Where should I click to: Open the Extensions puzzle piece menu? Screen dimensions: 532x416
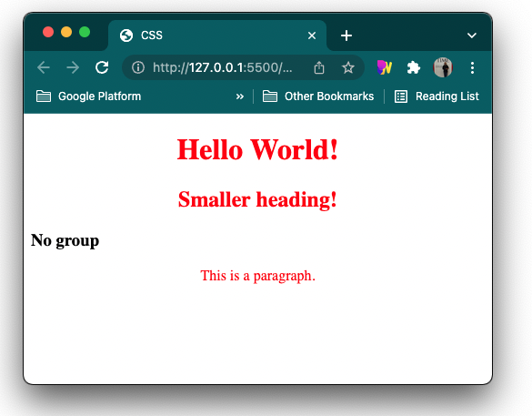click(x=413, y=67)
